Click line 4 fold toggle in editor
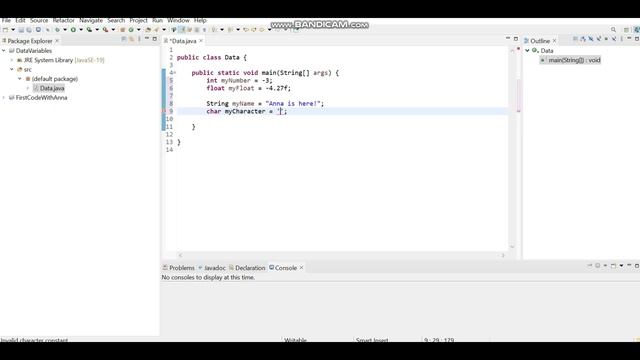Viewport: 640px width, 360px height. pyautogui.click(x=175, y=73)
